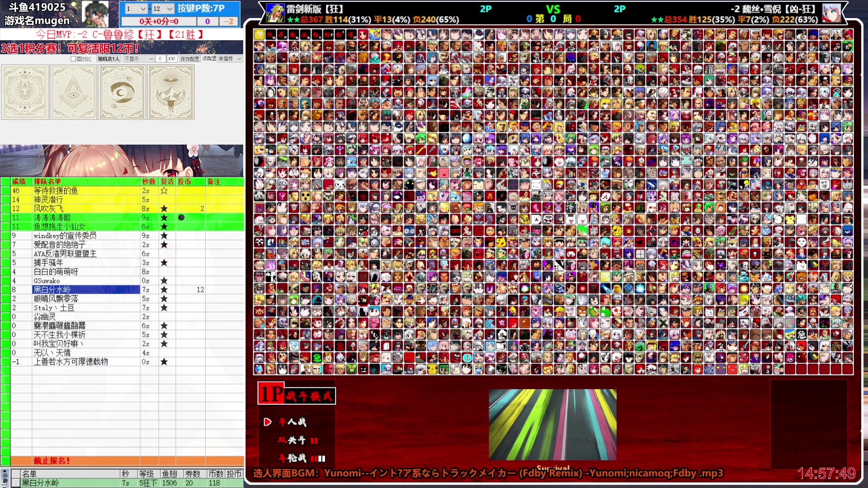The image size is (868, 488).
Task: Click the row selector left of bottom 黑白分水岭
Action: [x=16, y=483]
